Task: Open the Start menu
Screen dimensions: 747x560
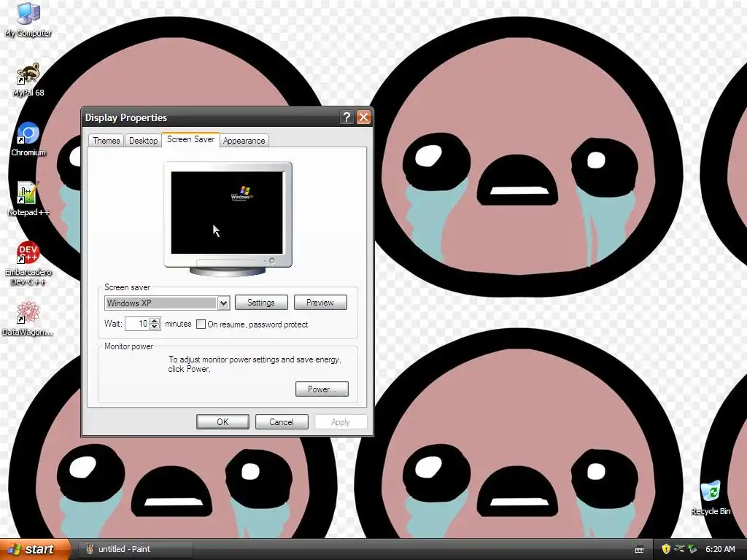Action: pyautogui.click(x=35, y=549)
